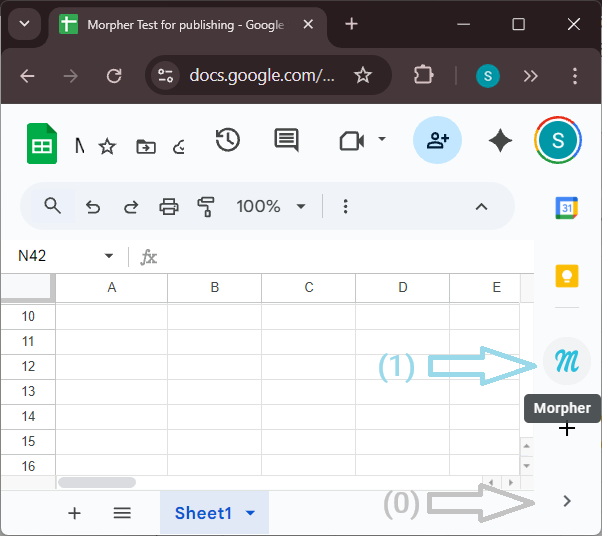Click the paint format roller icon
The width and height of the screenshot is (602, 536).
(x=207, y=207)
